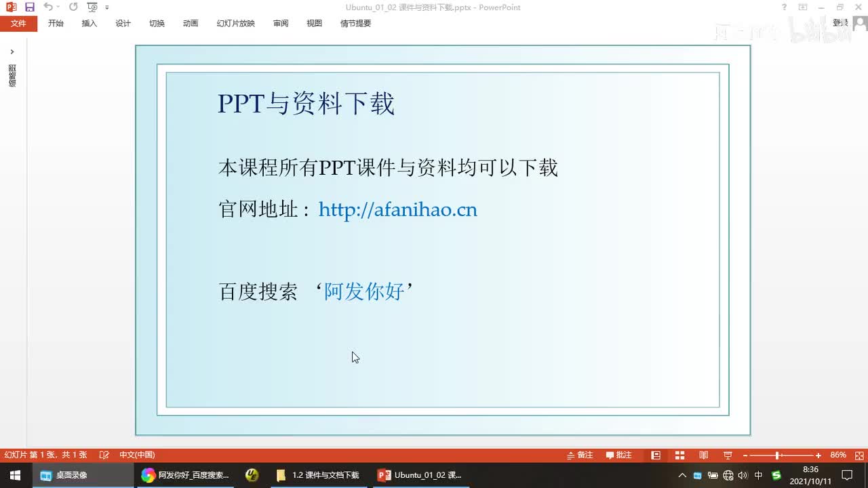This screenshot has width=868, height=488.
Task: Open the 设计 ribbon tab
Action: (123, 23)
